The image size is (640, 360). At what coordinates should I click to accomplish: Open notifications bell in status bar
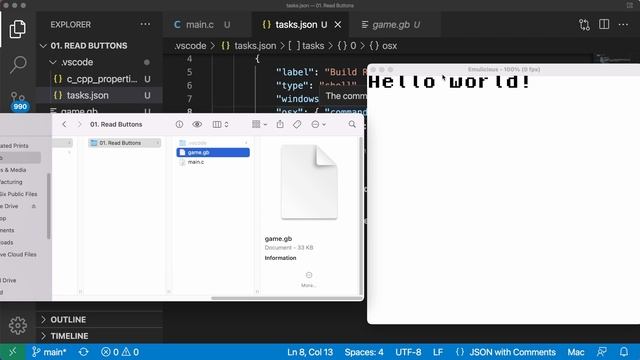pos(624,352)
